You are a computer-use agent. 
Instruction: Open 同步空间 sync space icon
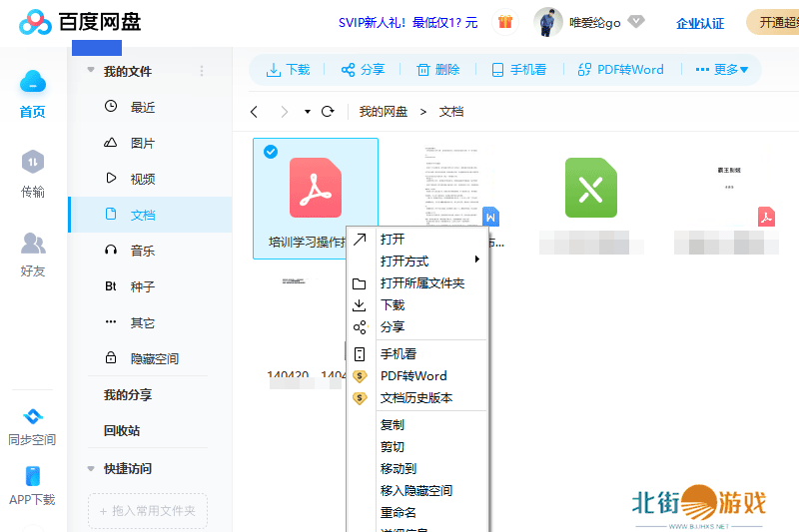[x=32, y=417]
